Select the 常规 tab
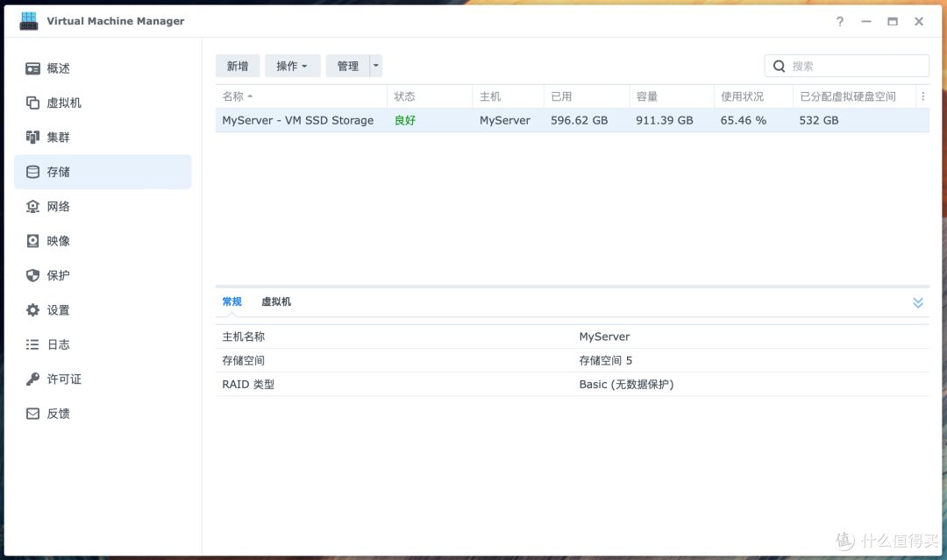 coord(231,301)
